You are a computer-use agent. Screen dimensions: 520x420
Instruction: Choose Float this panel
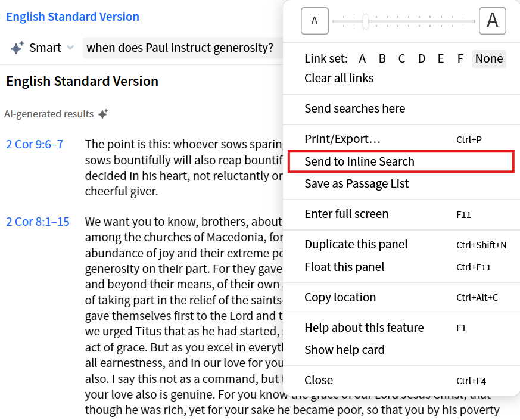point(401,267)
